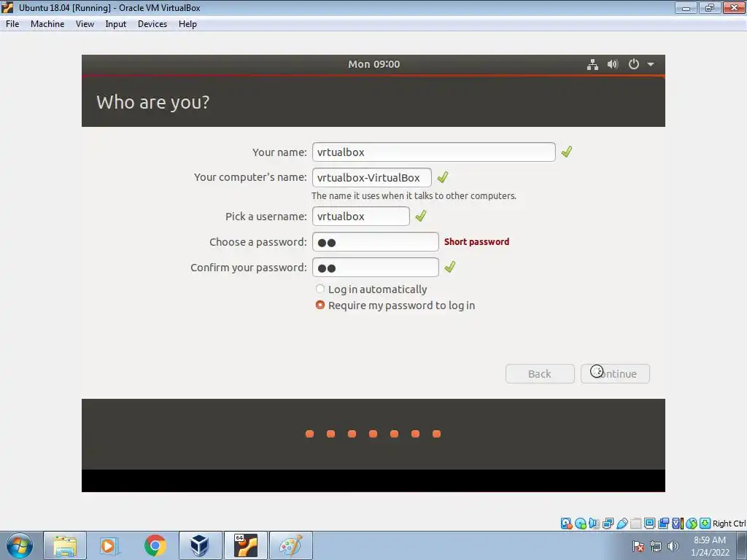The width and height of the screenshot is (747, 560).
Task: Click the Your name field
Action: pyautogui.click(x=433, y=152)
